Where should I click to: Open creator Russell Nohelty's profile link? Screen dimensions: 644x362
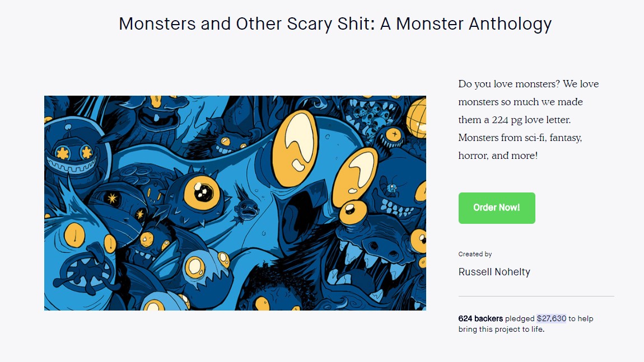point(494,272)
